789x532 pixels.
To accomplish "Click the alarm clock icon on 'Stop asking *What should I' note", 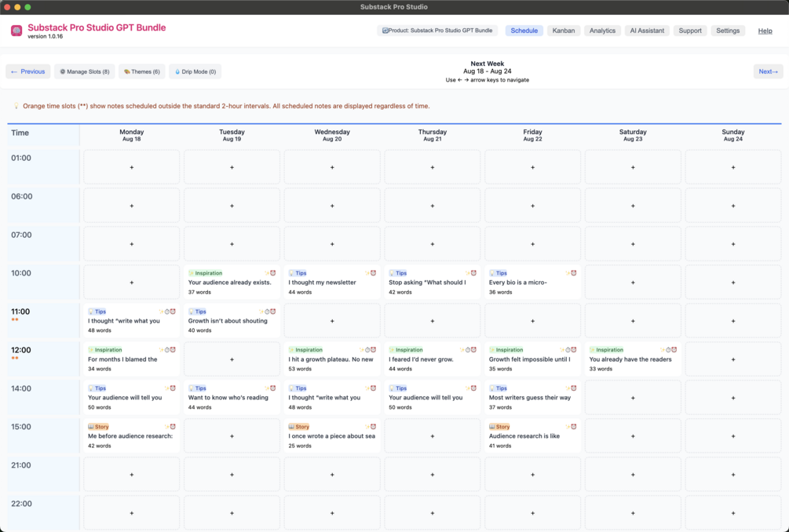I will [x=473, y=273].
